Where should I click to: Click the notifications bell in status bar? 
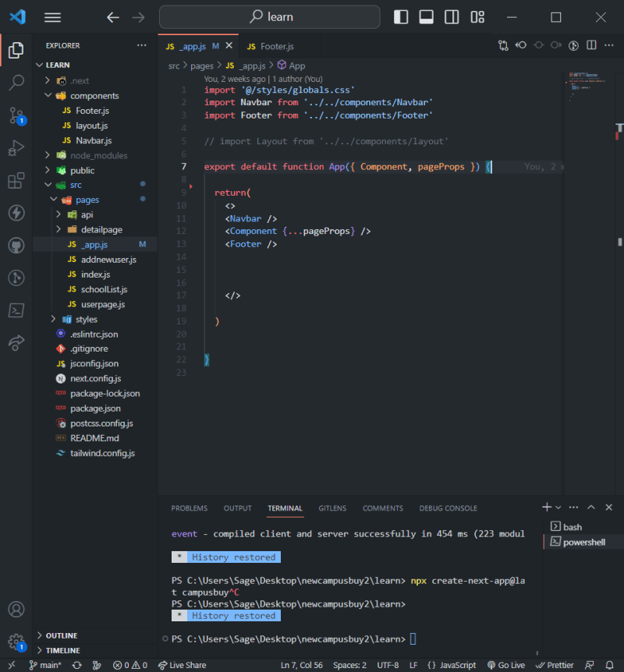(609, 665)
